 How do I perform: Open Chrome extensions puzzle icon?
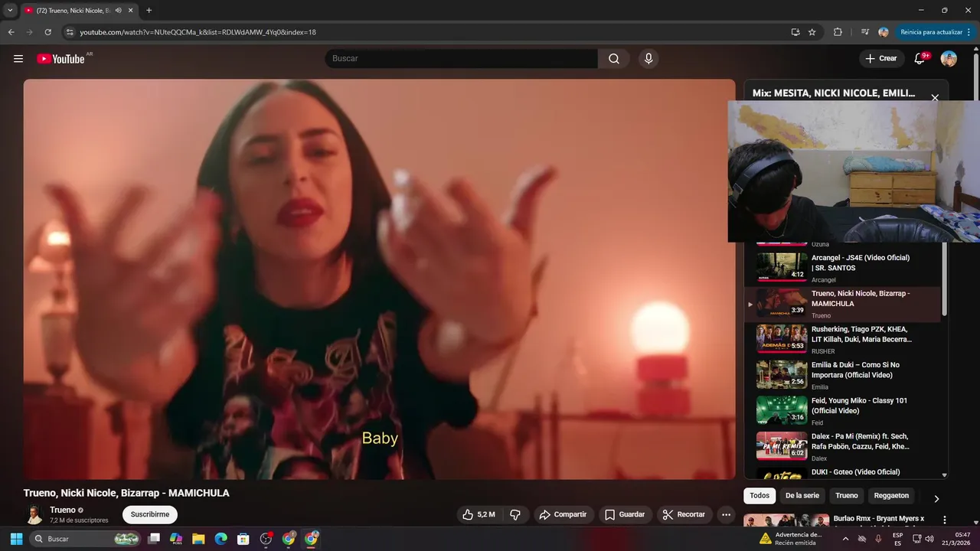(x=838, y=32)
